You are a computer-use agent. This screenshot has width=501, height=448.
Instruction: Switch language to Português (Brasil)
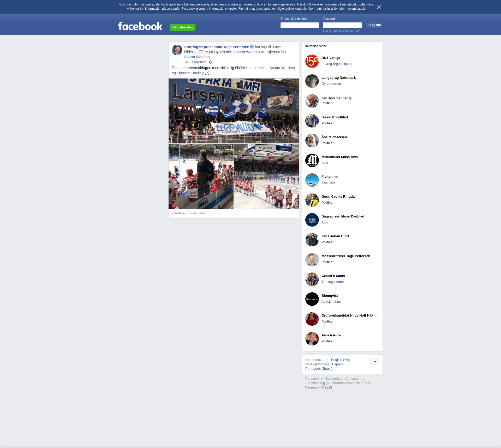319,369
